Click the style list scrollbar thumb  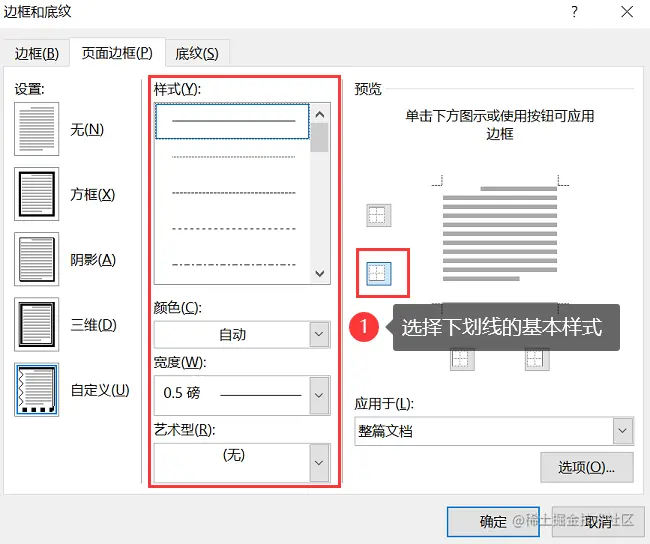pyautogui.click(x=320, y=138)
